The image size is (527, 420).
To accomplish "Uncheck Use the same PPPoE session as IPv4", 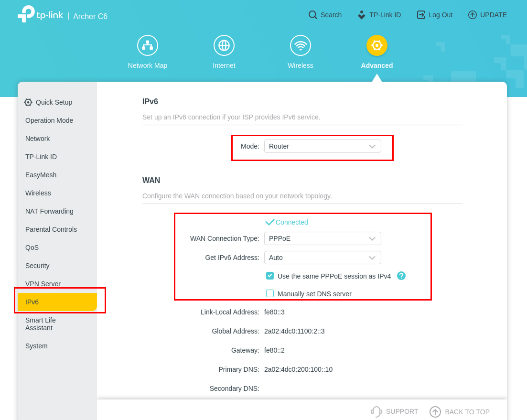I will (x=270, y=276).
